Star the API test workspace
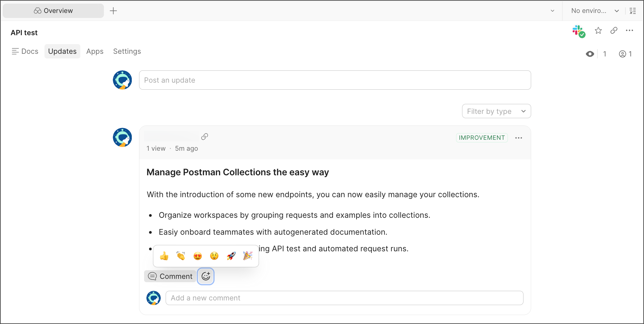Viewport: 644px width, 324px height. 598,31
